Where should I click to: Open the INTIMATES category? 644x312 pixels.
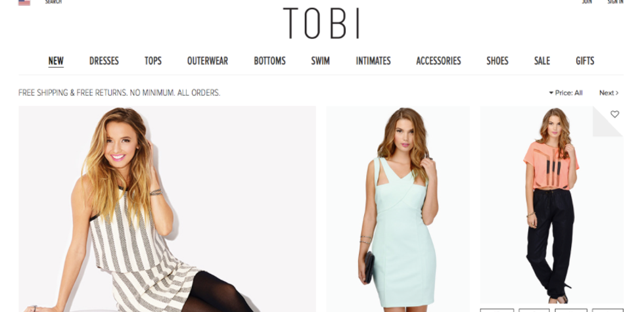pyautogui.click(x=373, y=61)
